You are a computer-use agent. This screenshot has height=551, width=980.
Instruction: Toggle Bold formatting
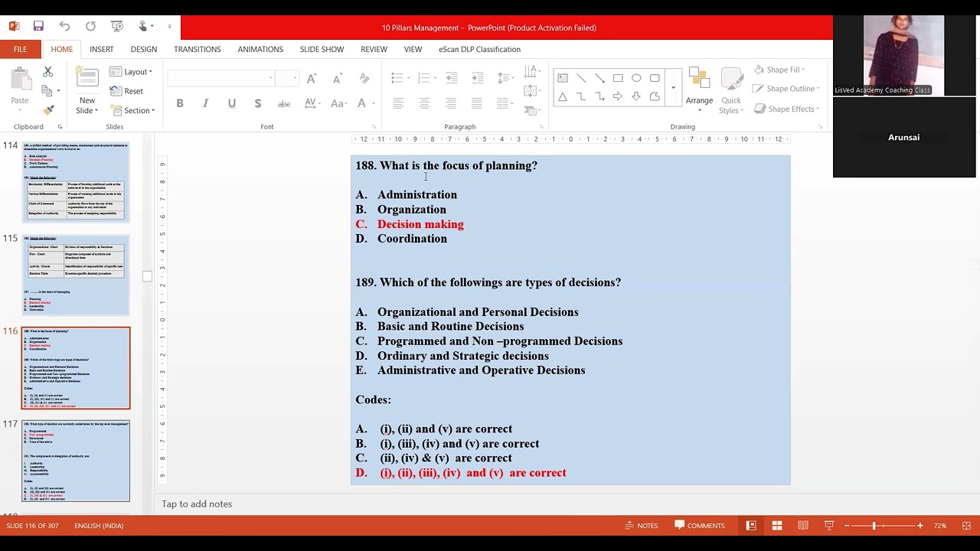point(180,103)
